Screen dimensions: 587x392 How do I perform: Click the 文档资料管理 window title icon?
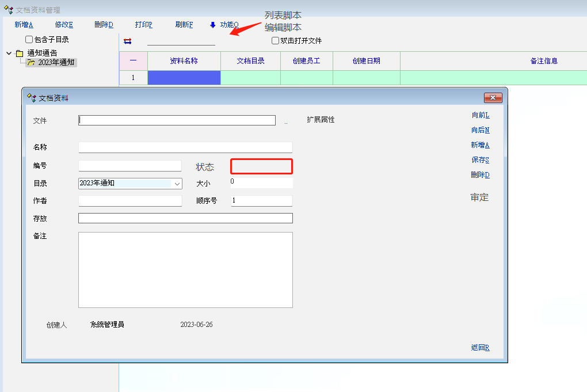coord(9,10)
